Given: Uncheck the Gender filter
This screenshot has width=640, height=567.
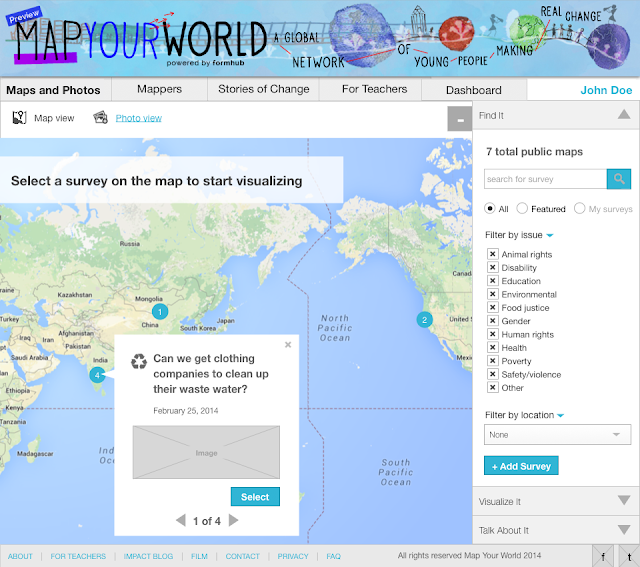Looking at the screenshot, I should tap(493, 321).
